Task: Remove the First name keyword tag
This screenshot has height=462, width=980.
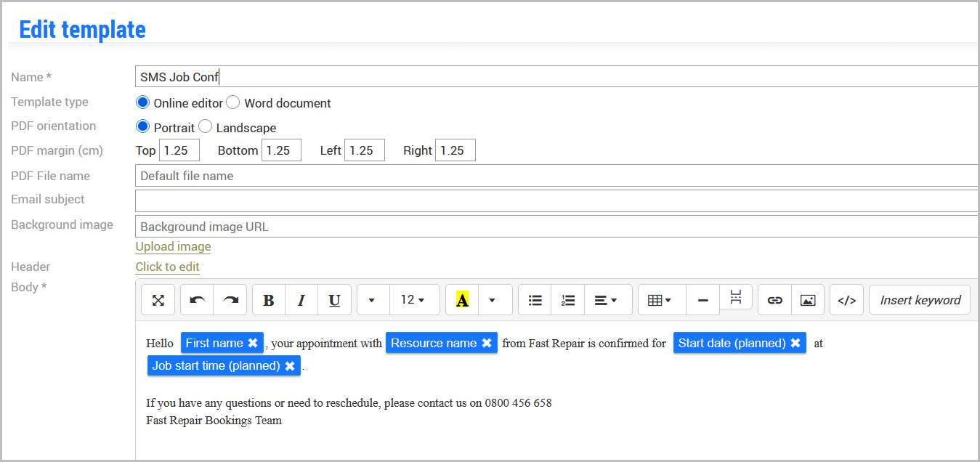Action: (x=253, y=343)
